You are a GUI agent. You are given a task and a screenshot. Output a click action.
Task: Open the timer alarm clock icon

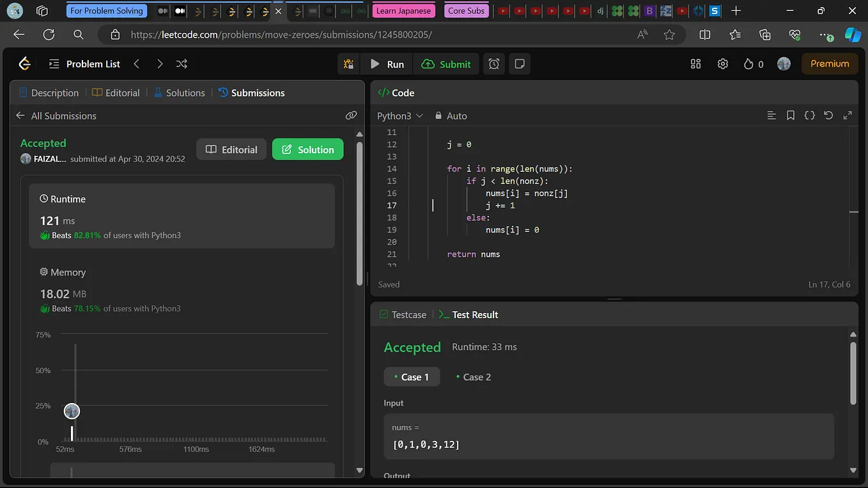(x=494, y=64)
